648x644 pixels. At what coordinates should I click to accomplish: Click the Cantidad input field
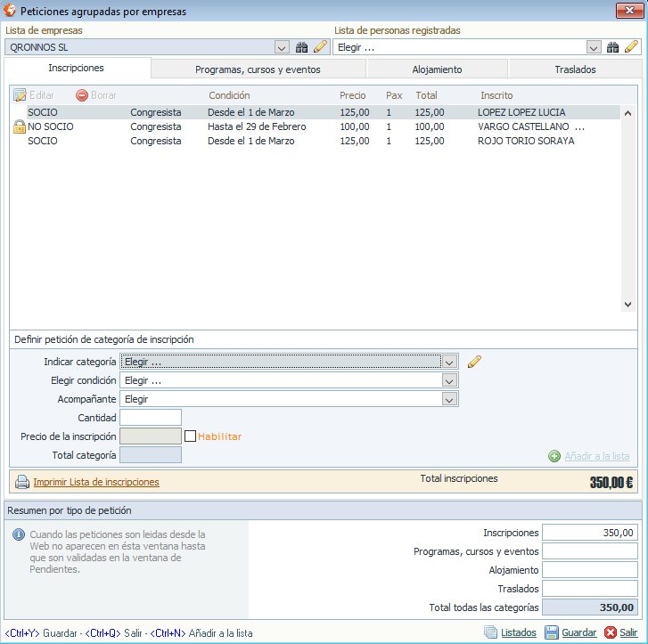tap(151, 418)
